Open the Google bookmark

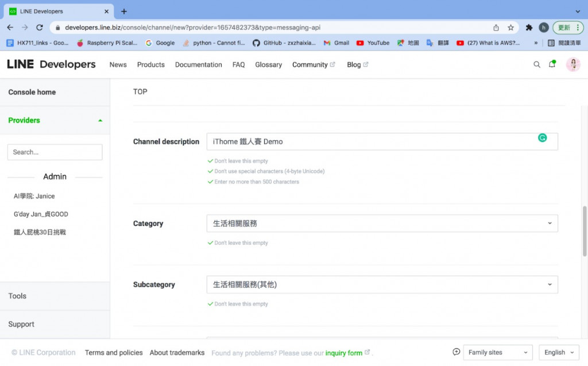point(160,43)
